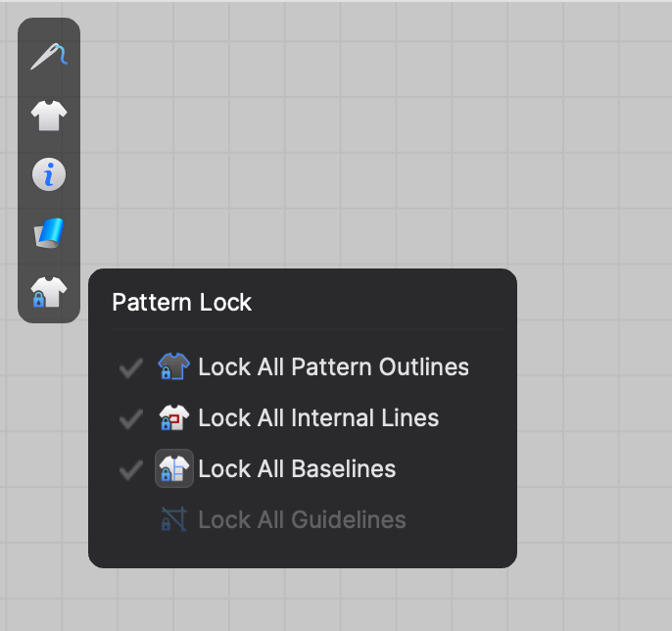Toggle checkmark for Lock All Pattern Outlines

[x=131, y=368]
